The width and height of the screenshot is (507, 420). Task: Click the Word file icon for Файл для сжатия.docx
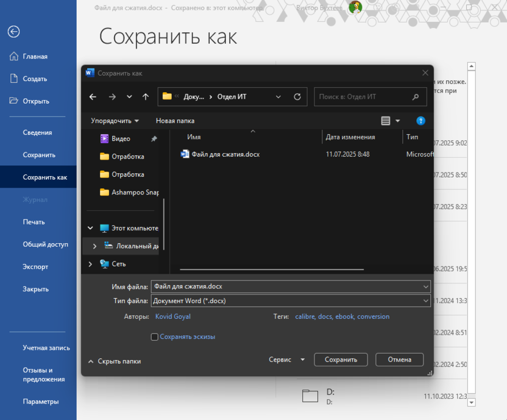pos(185,154)
